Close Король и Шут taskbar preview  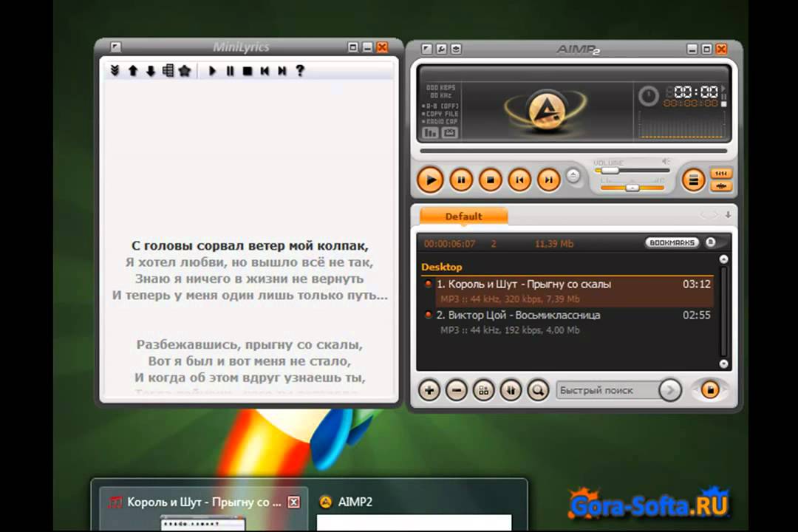coord(293,502)
